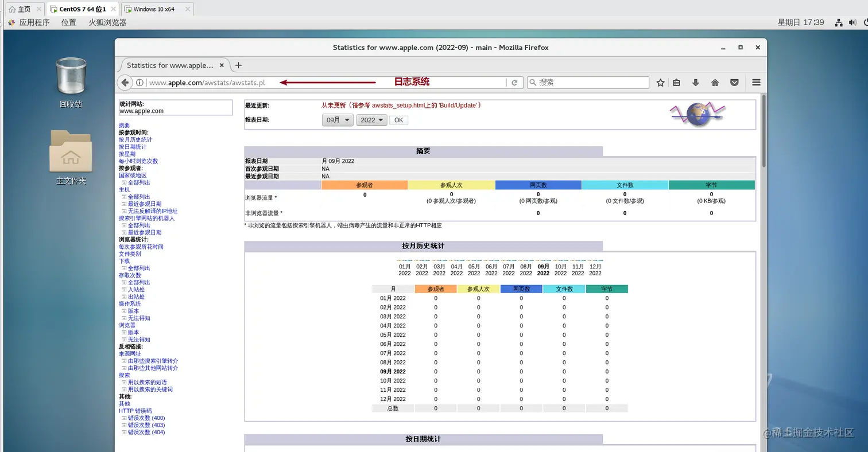Bookmark this page with the star icon
The height and width of the screenshot is (452, 868).
point(660,83)
